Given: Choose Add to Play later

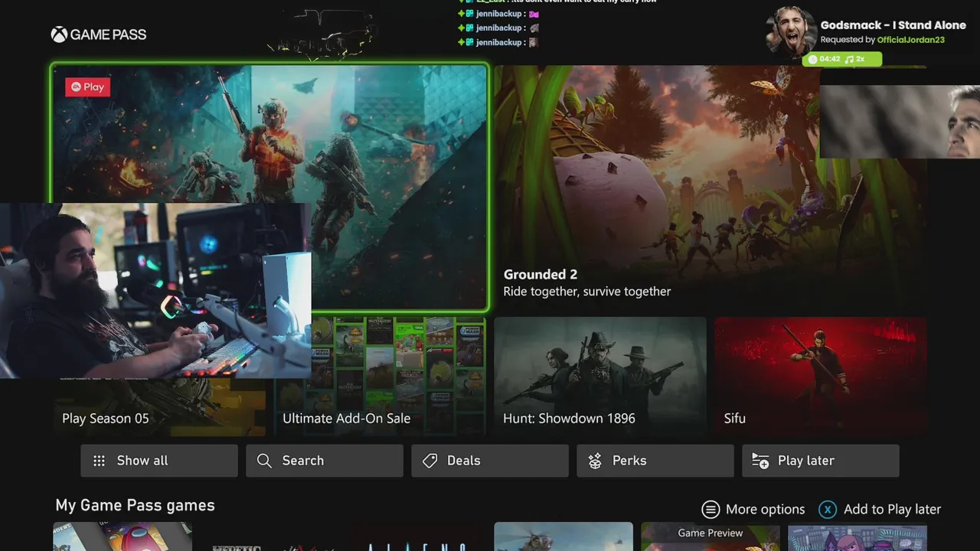Looking at the screenshot, I should [x=892, y=510].
